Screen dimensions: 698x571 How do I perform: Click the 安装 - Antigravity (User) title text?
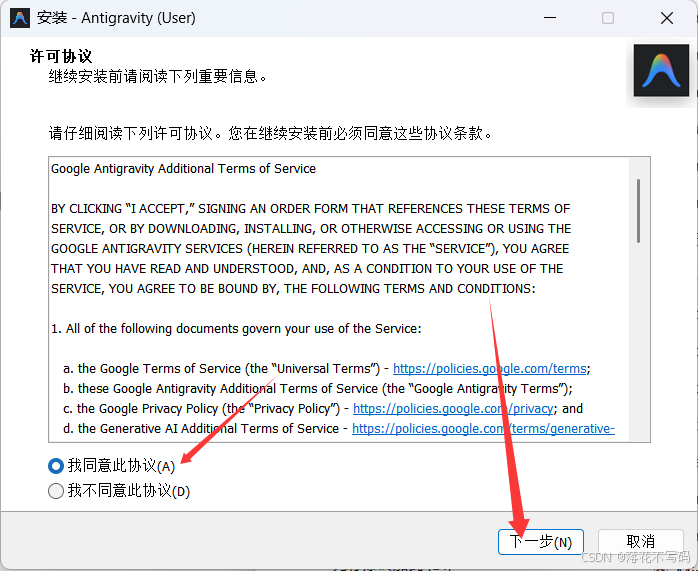[x=116, y=18]
